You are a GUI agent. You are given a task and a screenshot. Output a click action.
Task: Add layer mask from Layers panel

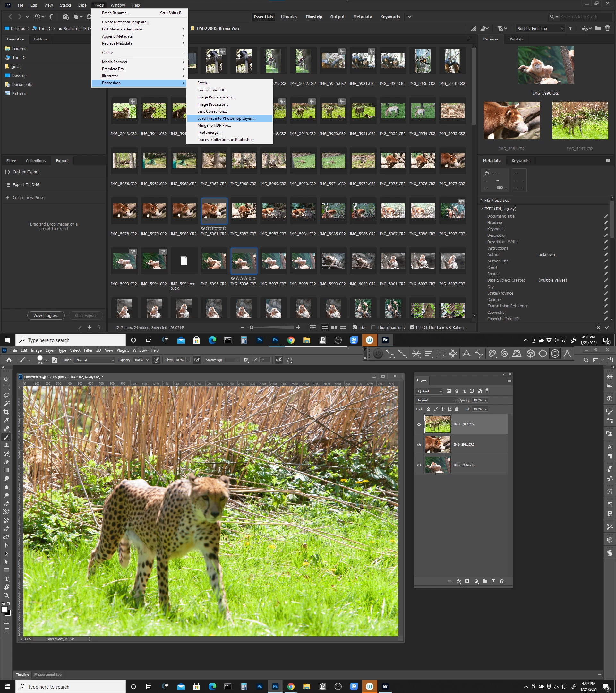467,581
